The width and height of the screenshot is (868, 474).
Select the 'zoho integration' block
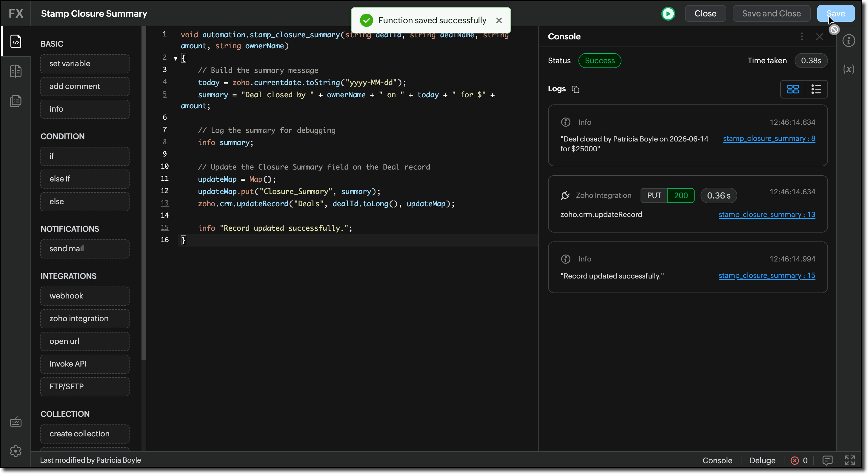tap(84, 318)
